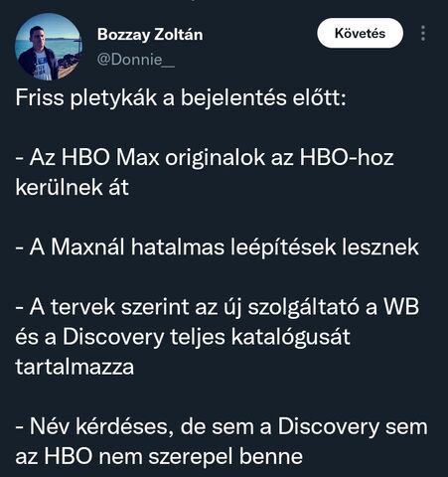448x477 pixels.
Task: Open the Bozzay Zoltán display name link
Action: click(x=150, y=35)
